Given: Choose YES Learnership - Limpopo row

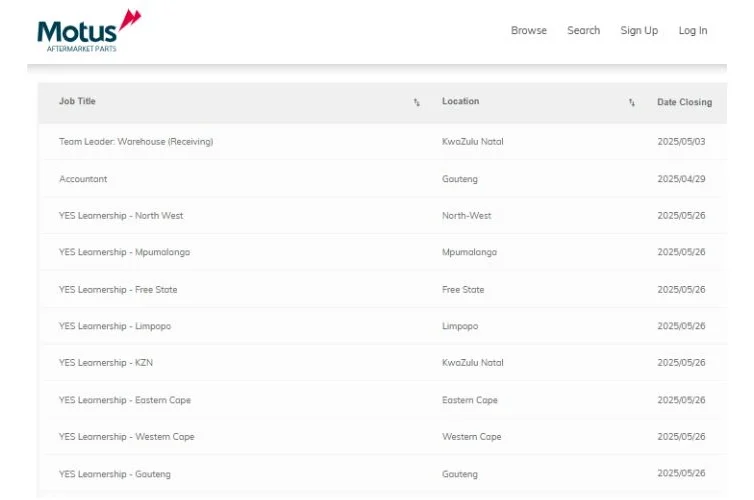Looking at the screenshot, I should pos(115,327).
